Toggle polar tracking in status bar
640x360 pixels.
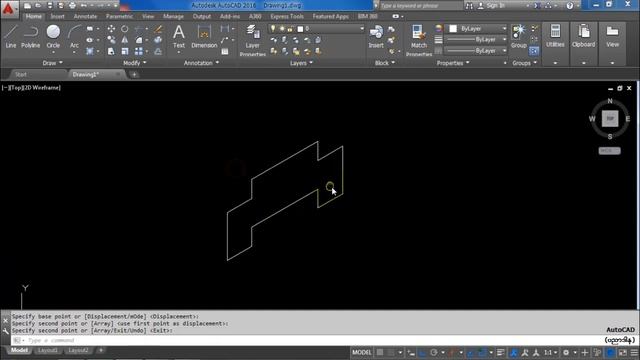pos(434,352)
